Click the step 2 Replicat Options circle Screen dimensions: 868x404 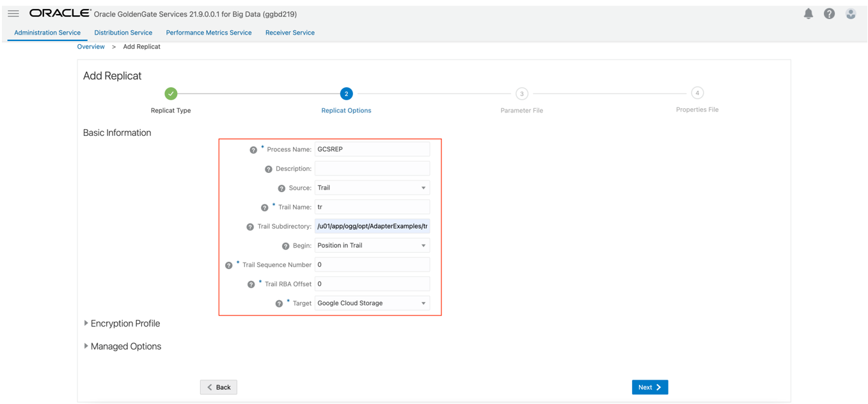pyautogui.click(x=346, y=93)
